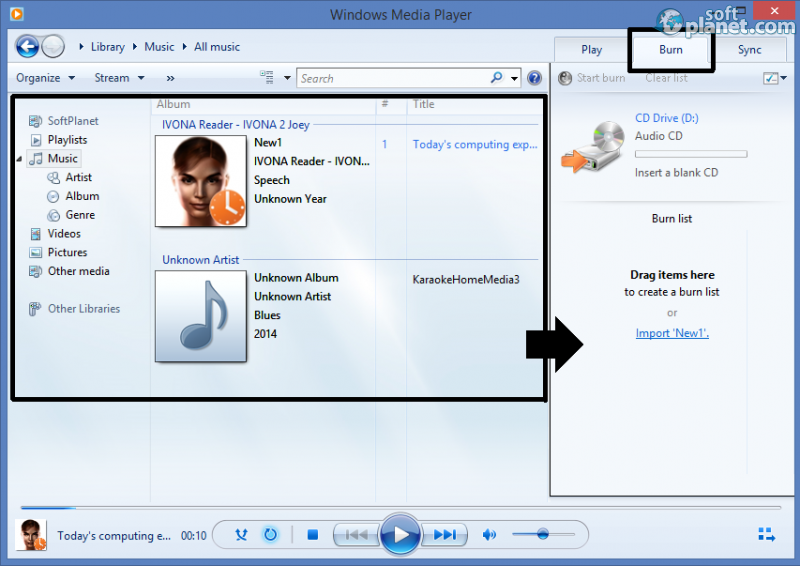Open the view options dropdown arrow
This screenshot has height=566, width=800.
287,78
